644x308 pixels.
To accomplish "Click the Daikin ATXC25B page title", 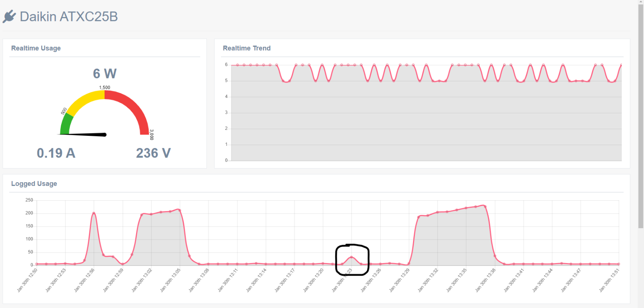I will [69, 17].
